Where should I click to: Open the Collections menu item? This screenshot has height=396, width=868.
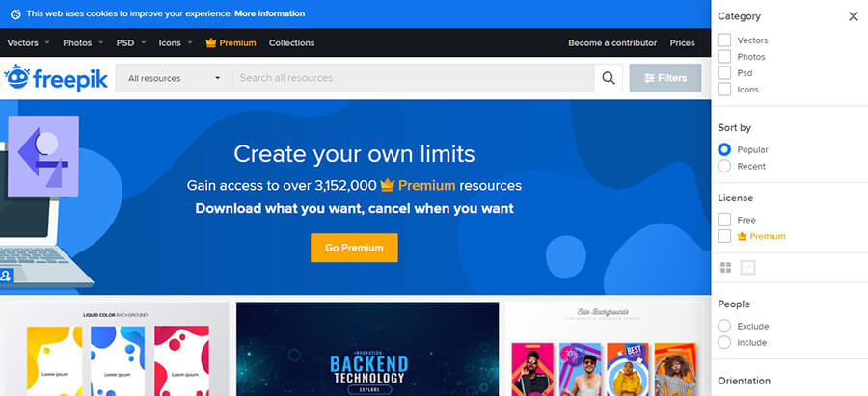[x=291, y=43]
